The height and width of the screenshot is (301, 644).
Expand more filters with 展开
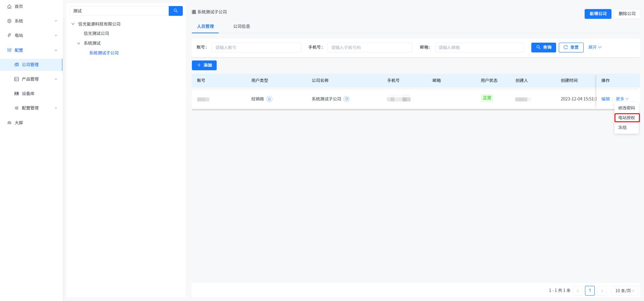(x=595, y=47)
